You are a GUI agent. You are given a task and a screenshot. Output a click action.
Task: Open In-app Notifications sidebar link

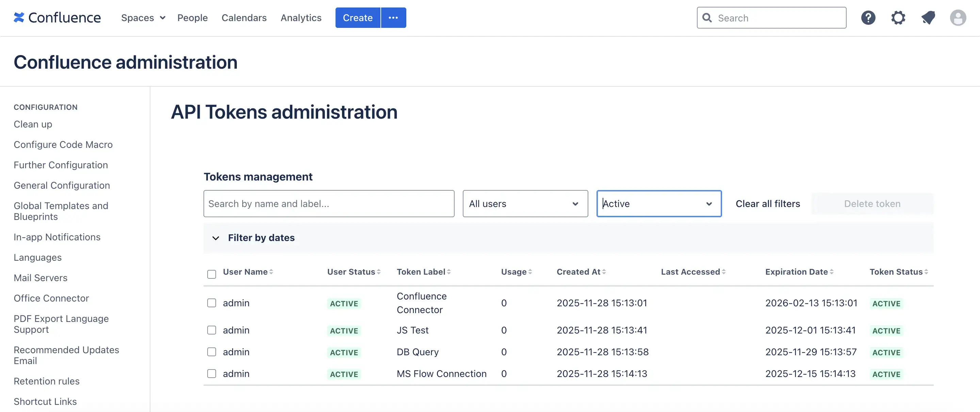(57, 237)
